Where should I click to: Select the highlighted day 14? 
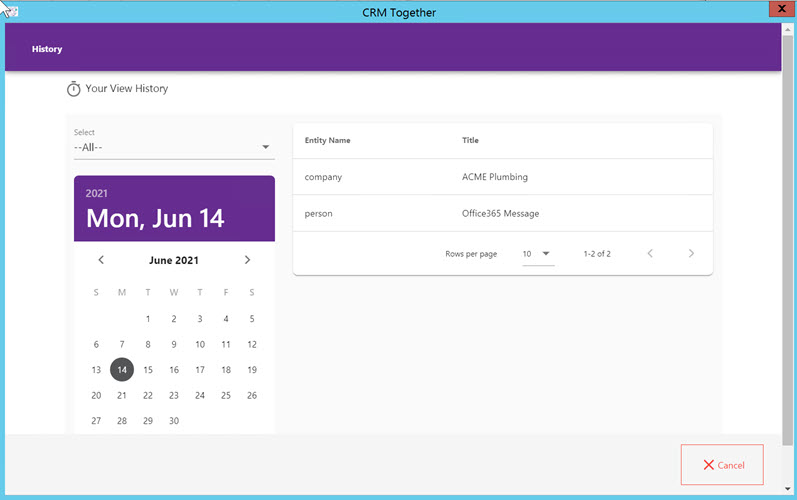coord(122,369)
